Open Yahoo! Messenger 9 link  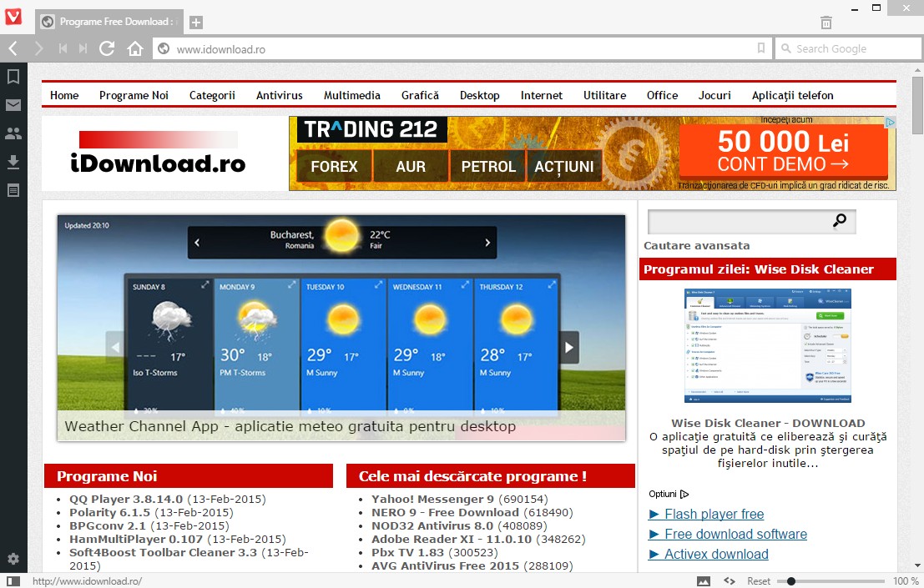point(432,499)
